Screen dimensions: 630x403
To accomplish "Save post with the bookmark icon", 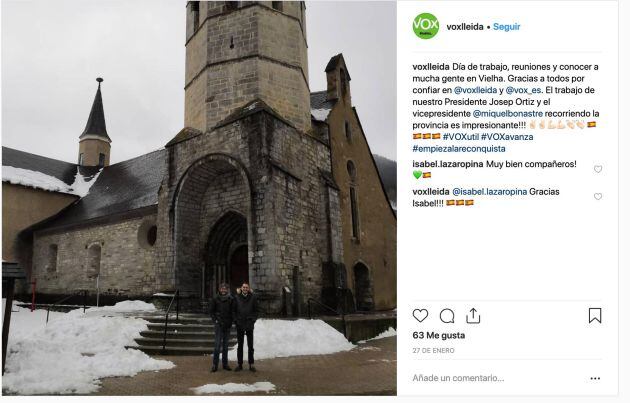I will 594,316.
